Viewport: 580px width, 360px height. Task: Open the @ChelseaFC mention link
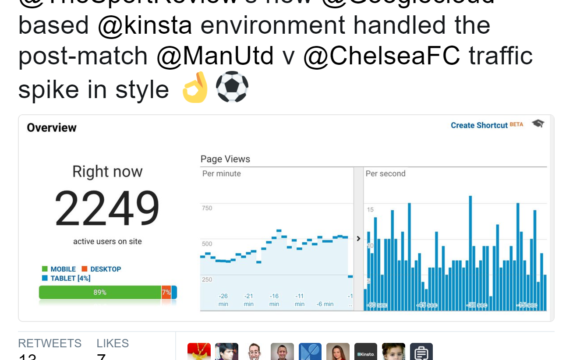pyautogui.click(x=381, y=56)
